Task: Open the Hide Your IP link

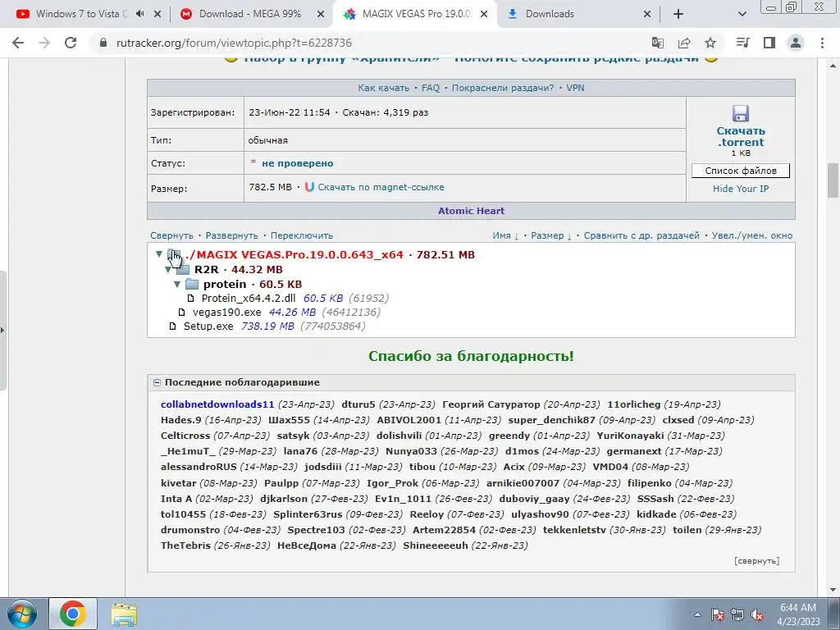Action: point(741,189)
